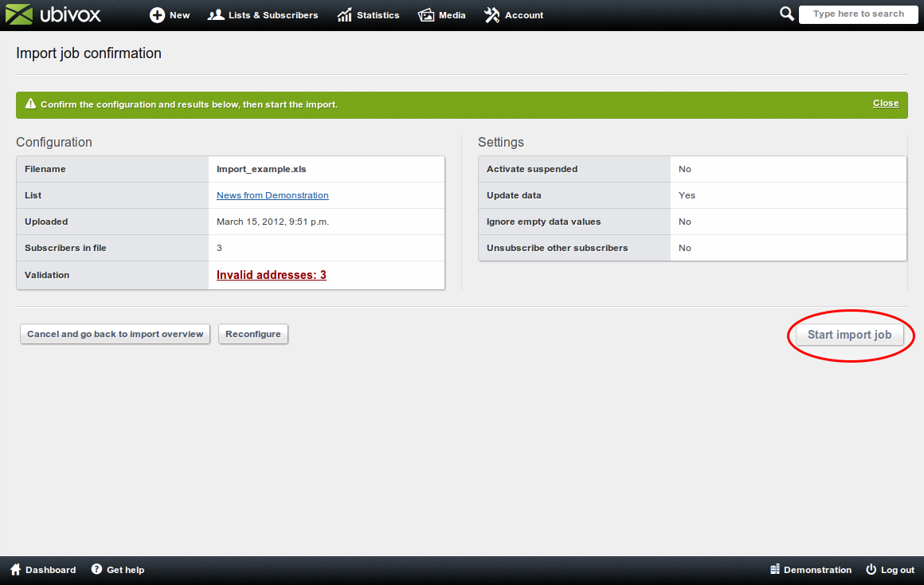Click the Unsubscribe other subscribers label
Screen dimensions: 924x585
click(x=557, y=249)
